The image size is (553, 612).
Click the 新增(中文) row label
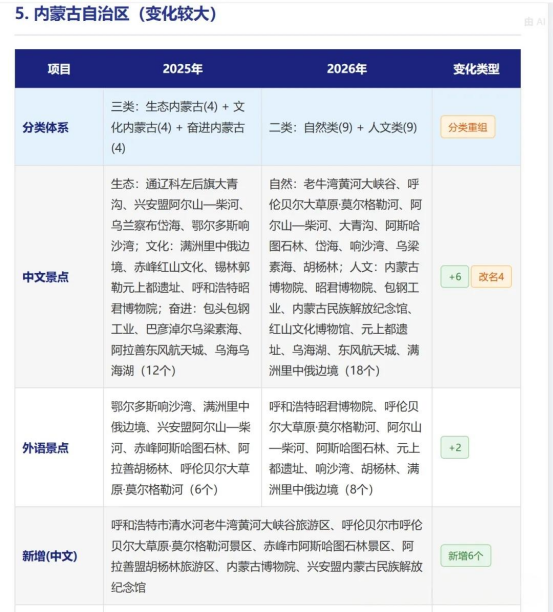pos(50,556)
